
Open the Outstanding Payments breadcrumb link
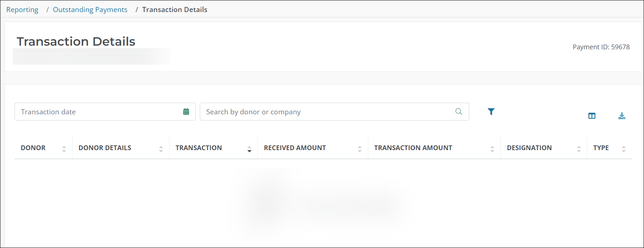click(x=90, y=9)
